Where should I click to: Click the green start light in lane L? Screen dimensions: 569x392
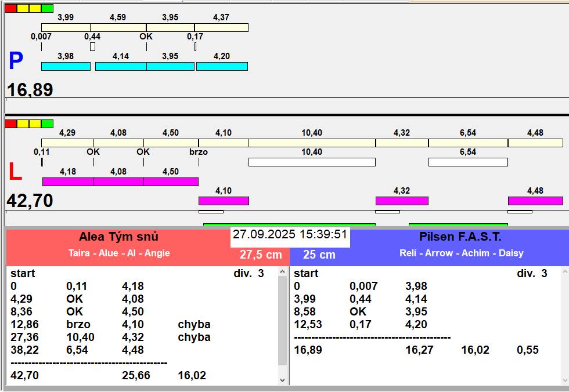point(47,124)
